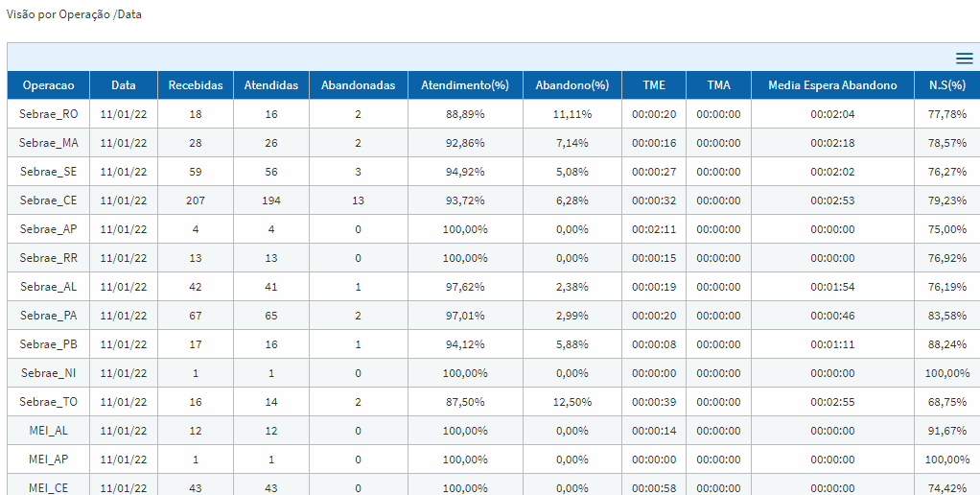The height and width of the screenshot is (495, 980).
Task: Click the Abandono value 12,50%
Action: point(572,402)
